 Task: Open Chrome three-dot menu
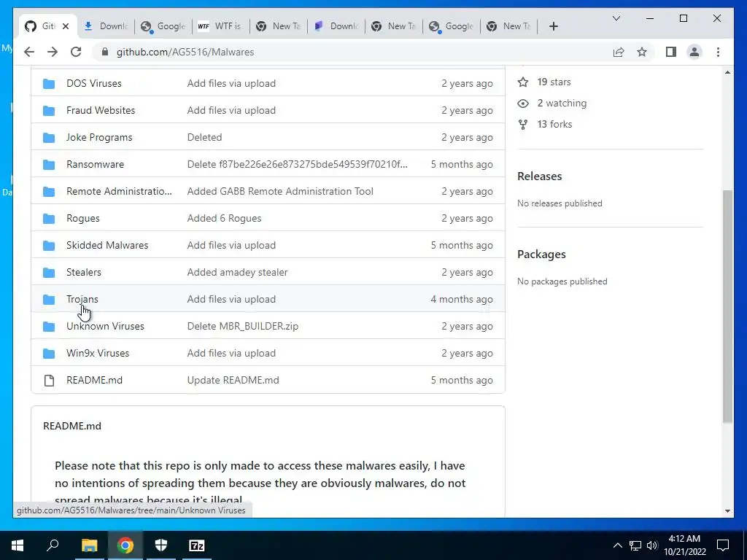click(x=718, y=52)
